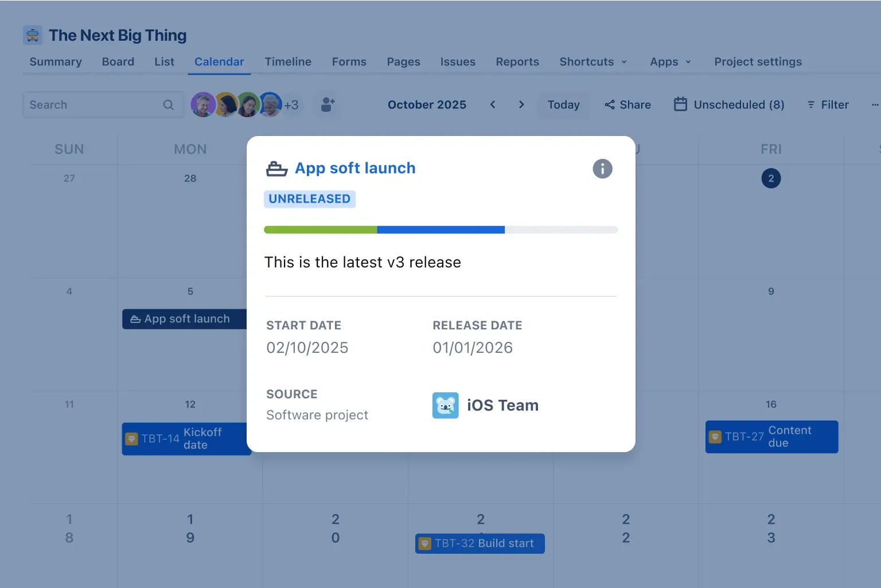Click the previous month chevron
The height and width of the screenshot is (588, 881).
[493, 104]
